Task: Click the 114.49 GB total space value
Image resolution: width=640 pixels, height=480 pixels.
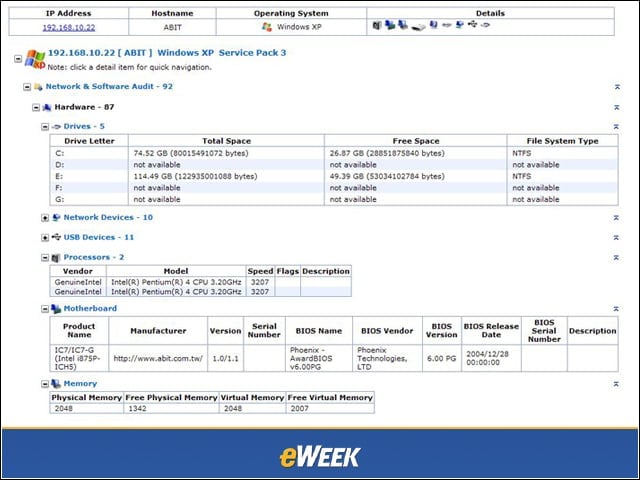Action: pos(196,176)
